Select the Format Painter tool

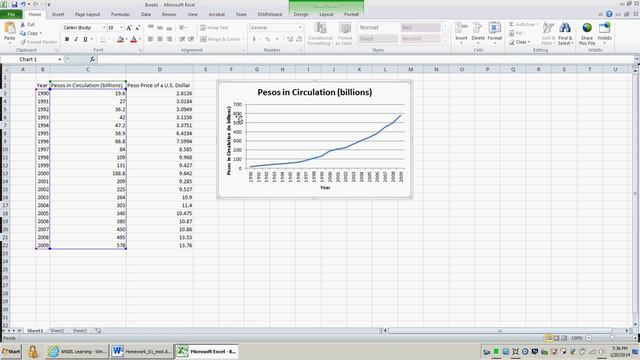38,42
